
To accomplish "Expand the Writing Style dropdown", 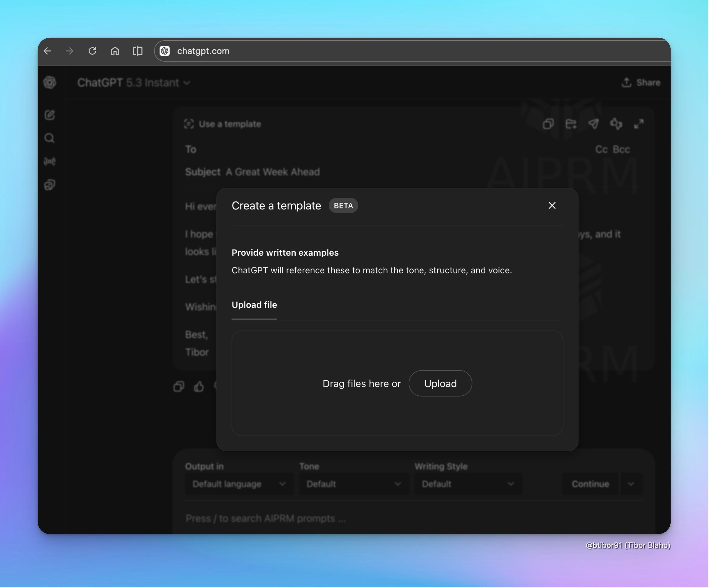I will coord(468,484).
